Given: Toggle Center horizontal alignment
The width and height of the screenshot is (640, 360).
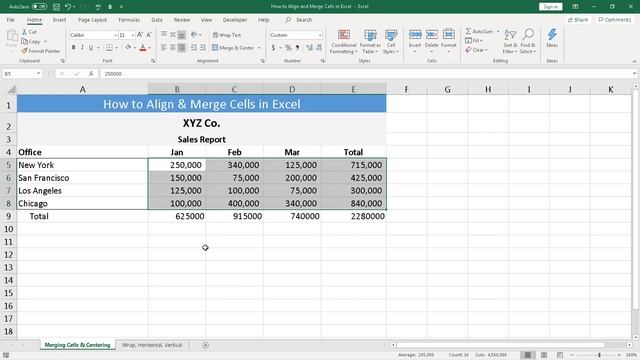Looking at the screenshot, I should click(x=173, y=48).
